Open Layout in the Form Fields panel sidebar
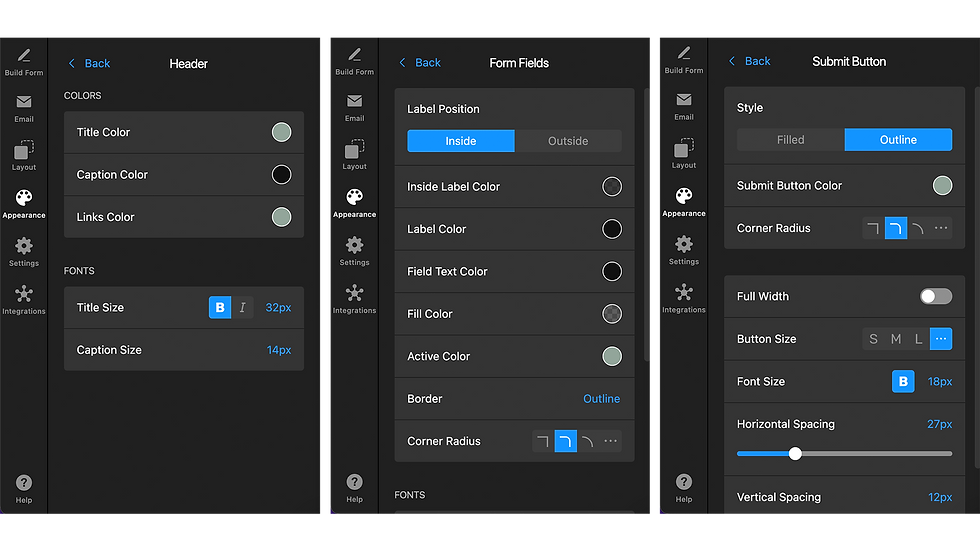980x551 pixels. (x=354, y=155)
